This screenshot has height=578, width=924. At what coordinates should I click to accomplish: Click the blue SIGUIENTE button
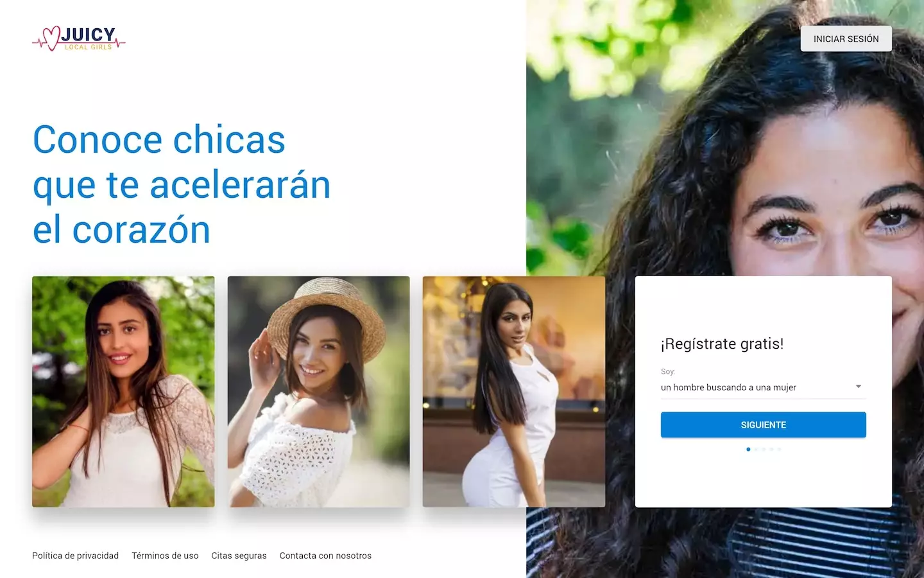coord(764,425)
